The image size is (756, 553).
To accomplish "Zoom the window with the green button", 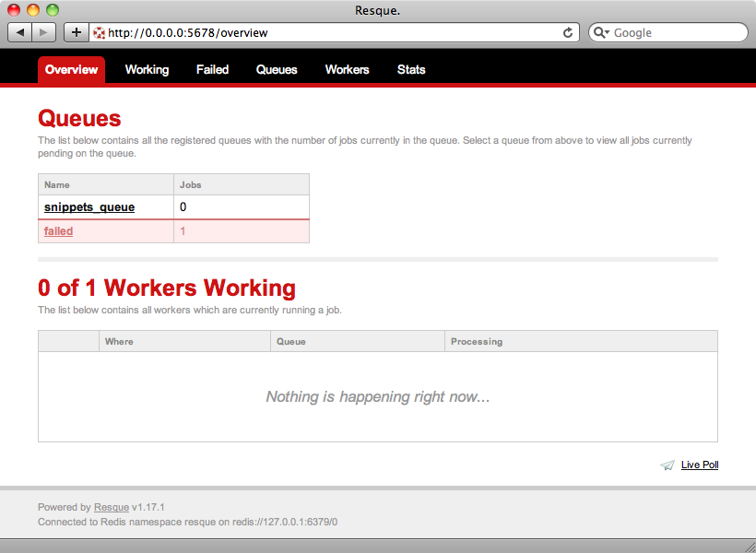I will (52, 9).
